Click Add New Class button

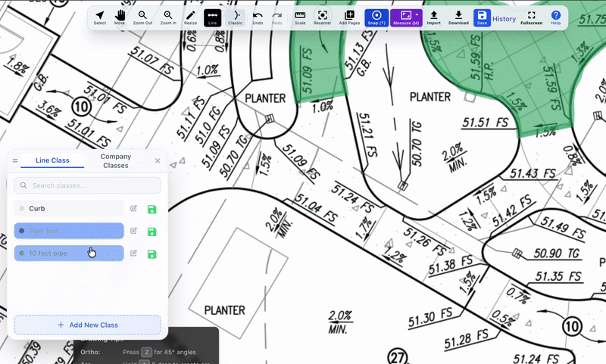click(x=87, y=325)
